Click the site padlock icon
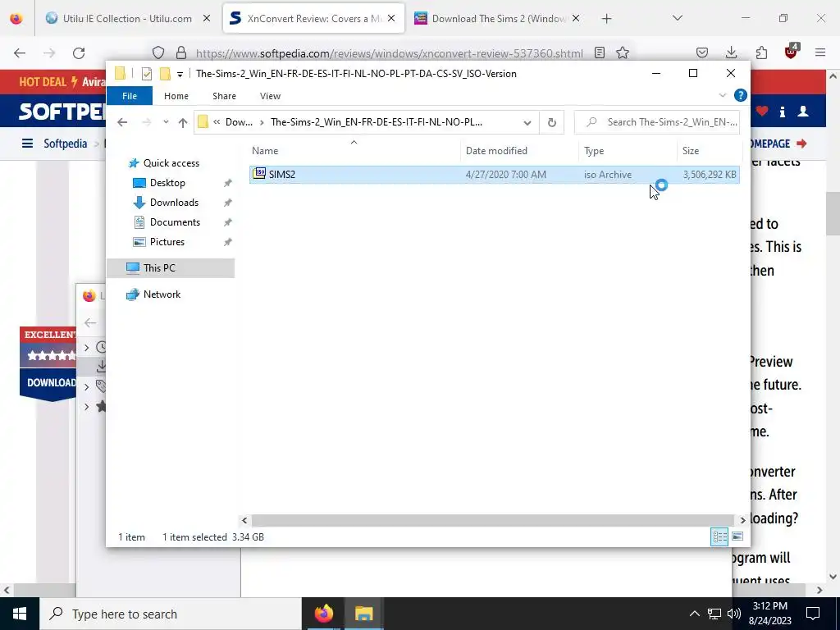 (181, 52)
